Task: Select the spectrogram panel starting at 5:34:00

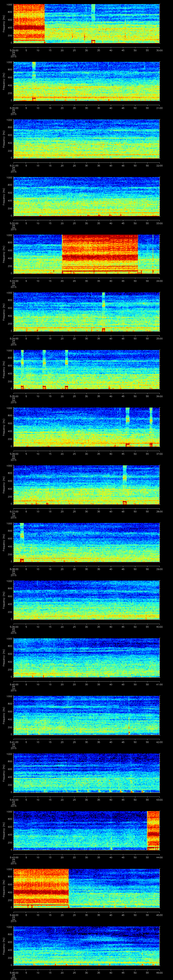Action: (86, 312)
